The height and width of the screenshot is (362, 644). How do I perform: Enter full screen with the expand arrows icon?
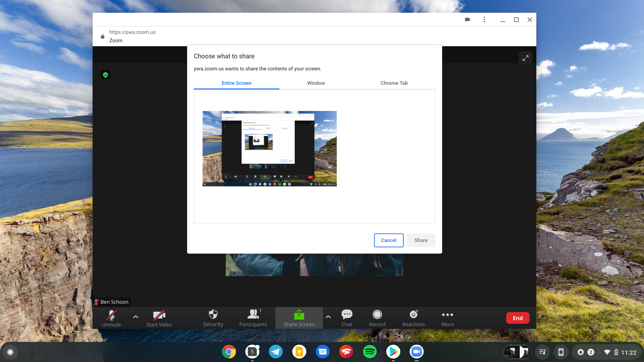coord(525,58)
